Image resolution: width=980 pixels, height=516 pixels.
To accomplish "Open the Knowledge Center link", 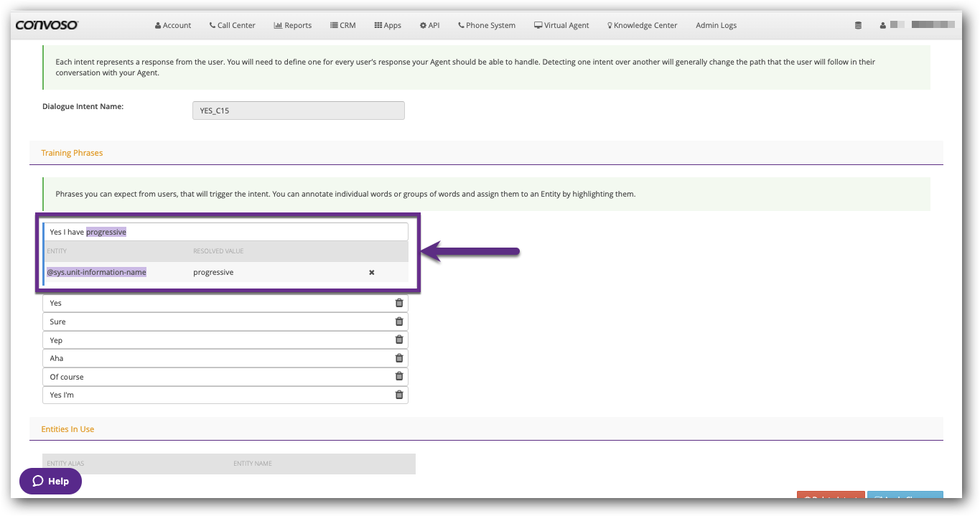I will (642, 25).
